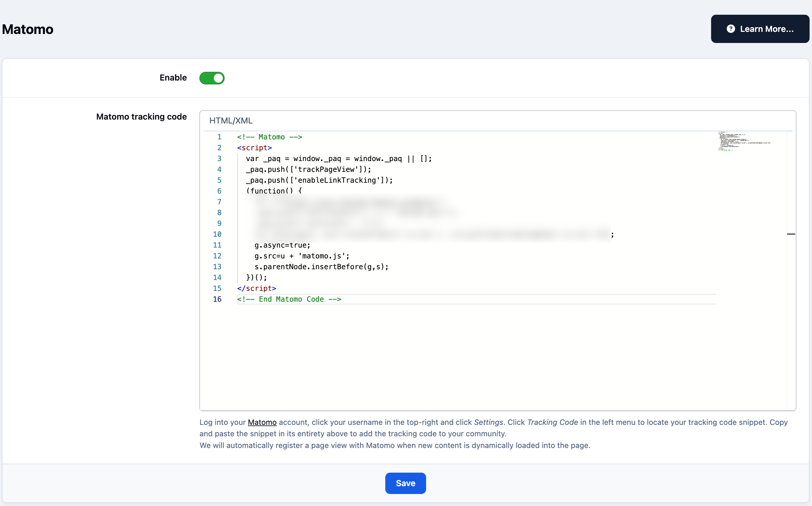Click line number 10 in the gutter
This screenshot has width=812, height=506.
click(217, 234)
